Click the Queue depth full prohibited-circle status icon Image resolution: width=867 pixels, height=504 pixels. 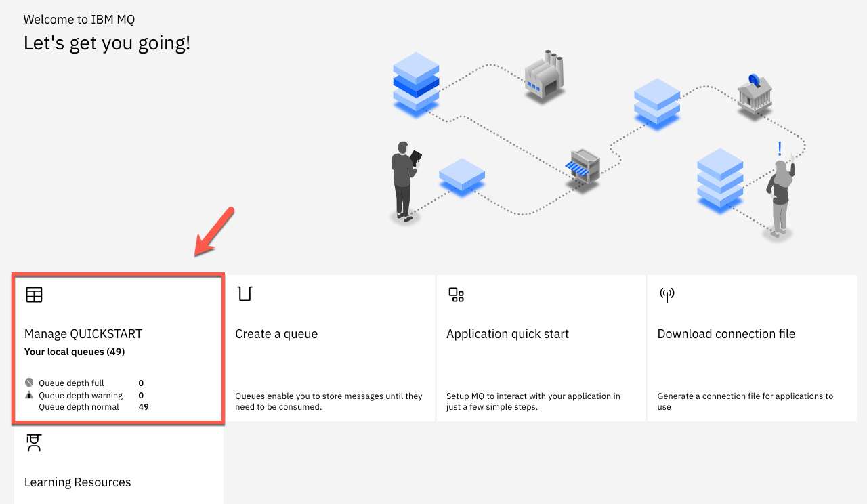coord(28,383)
